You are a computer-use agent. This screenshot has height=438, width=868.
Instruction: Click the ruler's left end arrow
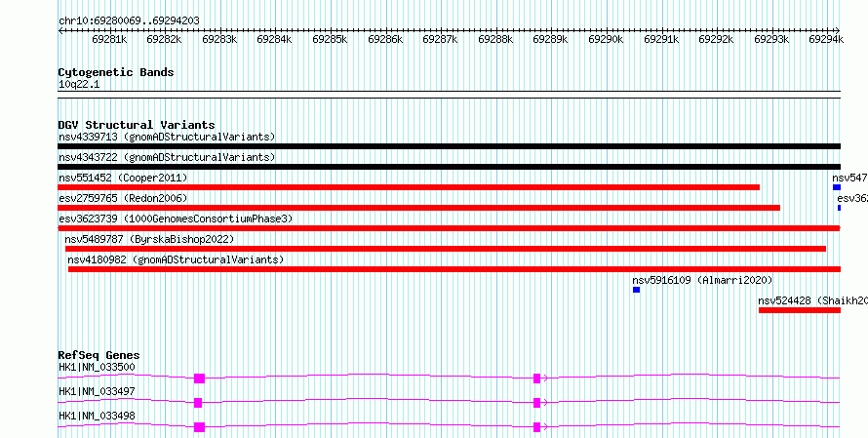coord(60,30)
